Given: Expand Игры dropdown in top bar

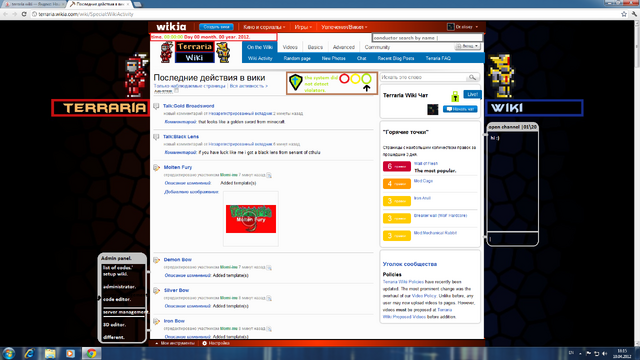Looking at the screenshot, I should tap(303, 27).
